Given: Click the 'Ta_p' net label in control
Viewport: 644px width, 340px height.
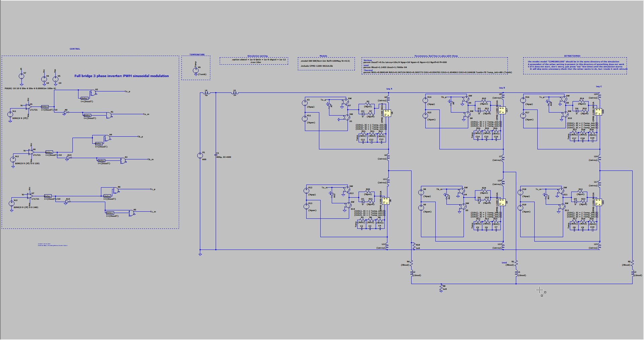Looking at the screenshot, I should click(127, 91).
